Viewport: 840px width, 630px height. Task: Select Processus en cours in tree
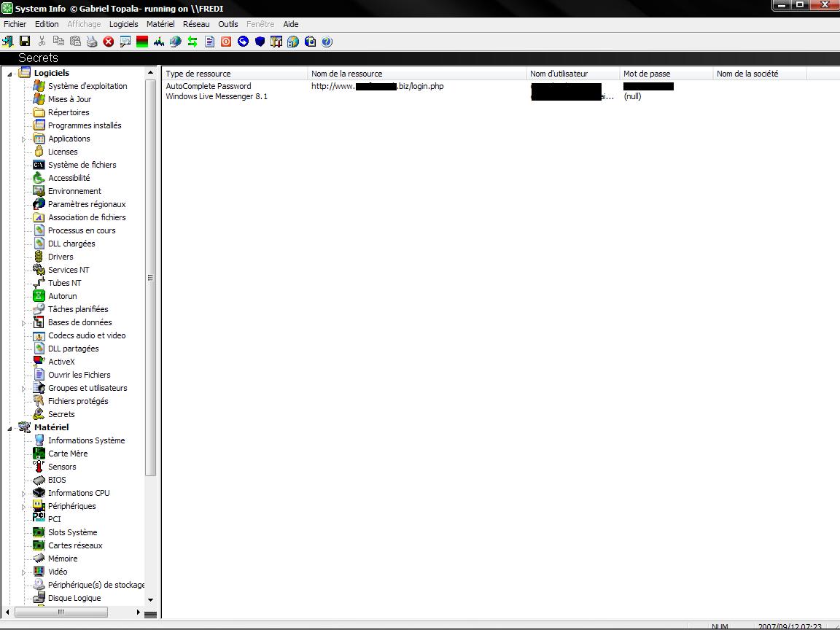82,230
